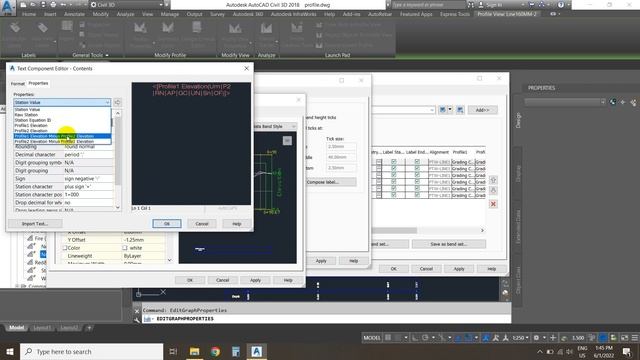Viewport: 640px width, 360px height.
Task: Click the clean screen icon in status bar
Action: click(x=624, y=338)
